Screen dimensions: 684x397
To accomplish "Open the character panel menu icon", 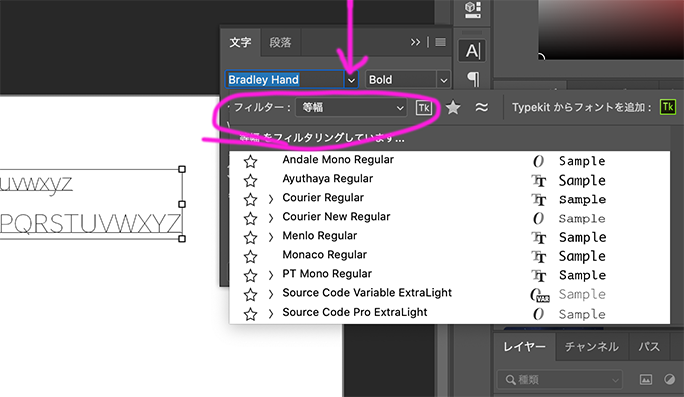I will 441,42.
